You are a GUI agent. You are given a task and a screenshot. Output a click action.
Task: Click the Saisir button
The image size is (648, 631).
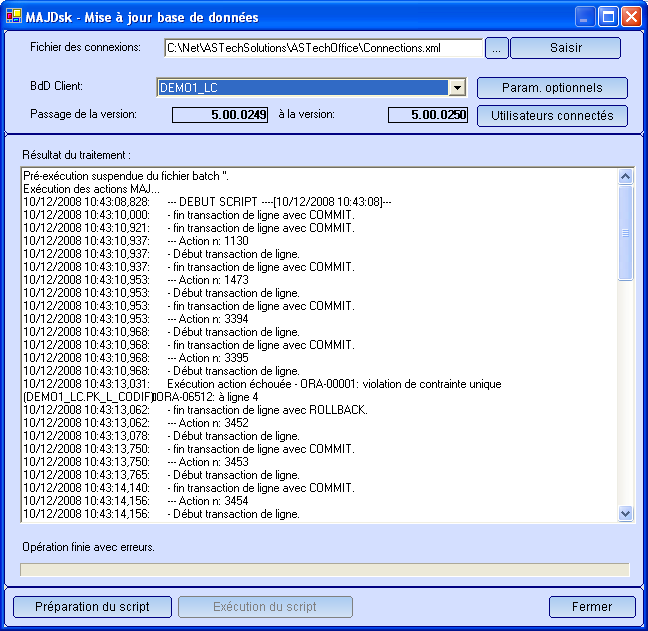tap(565, 48)
